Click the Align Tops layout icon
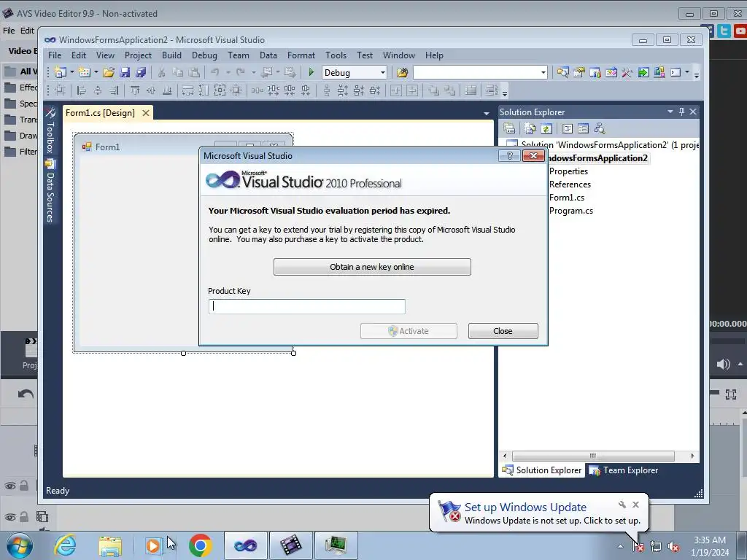The height and width of the screenshot is (560, 747). tap(135, 90)
